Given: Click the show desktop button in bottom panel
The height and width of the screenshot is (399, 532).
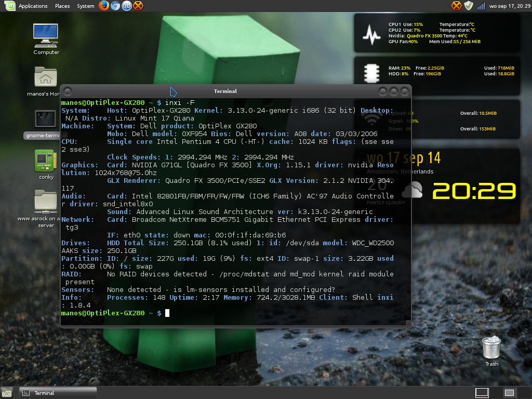Looking at the screenshot, I should tap(6, 393).
